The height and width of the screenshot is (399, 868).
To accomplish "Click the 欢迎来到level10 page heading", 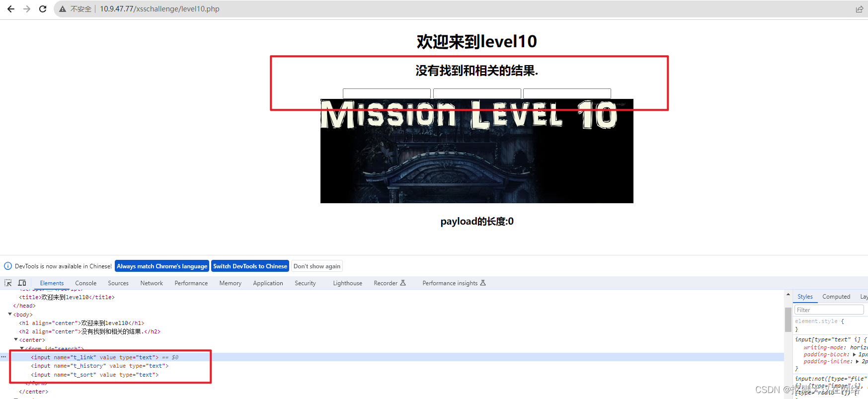I will pyautogui.click(x=477, y=41).
